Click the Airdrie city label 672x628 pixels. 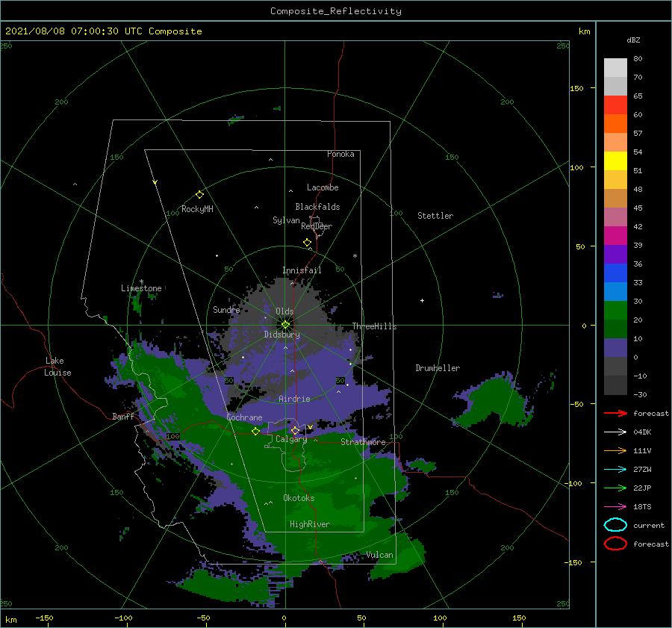(294, 399)
